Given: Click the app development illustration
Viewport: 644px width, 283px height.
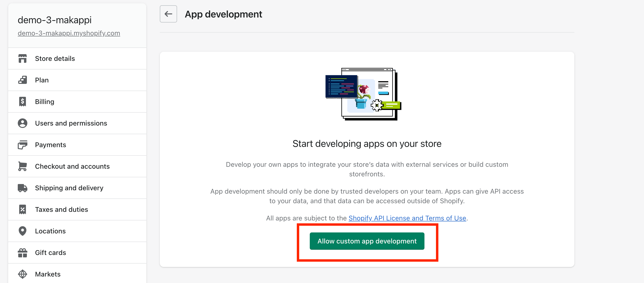Looking at the screenshot, I should [x=363, y=94].
